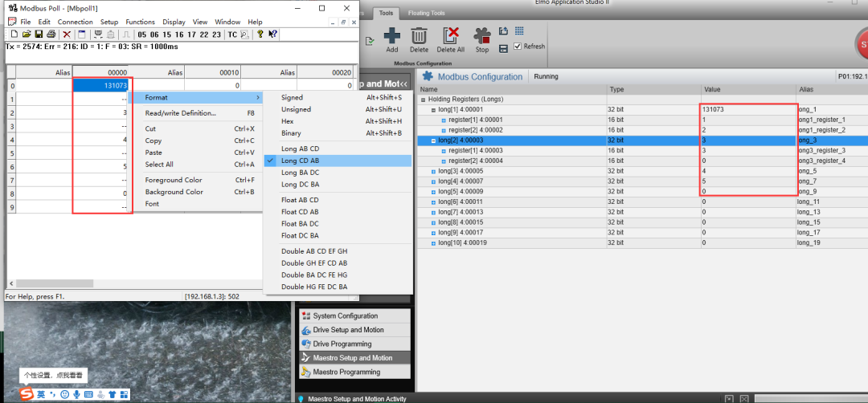Click function 22 toolbar button

point(203,35)
